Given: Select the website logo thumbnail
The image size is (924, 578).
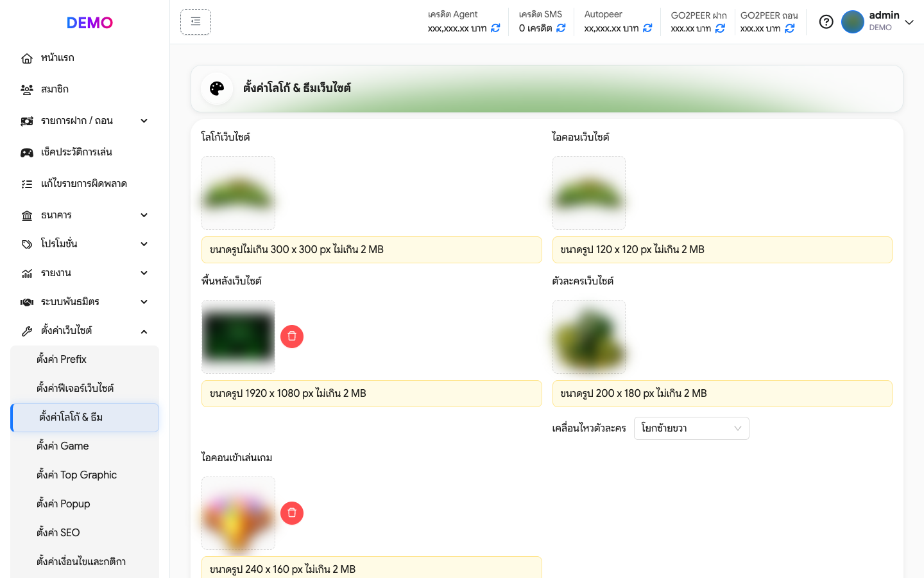Looking at the screenshot, I should coord(238,193).
